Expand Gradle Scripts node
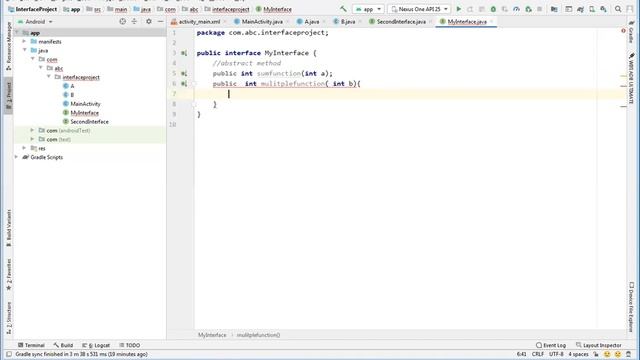This screenshot has width=640, height=360. 17,157
